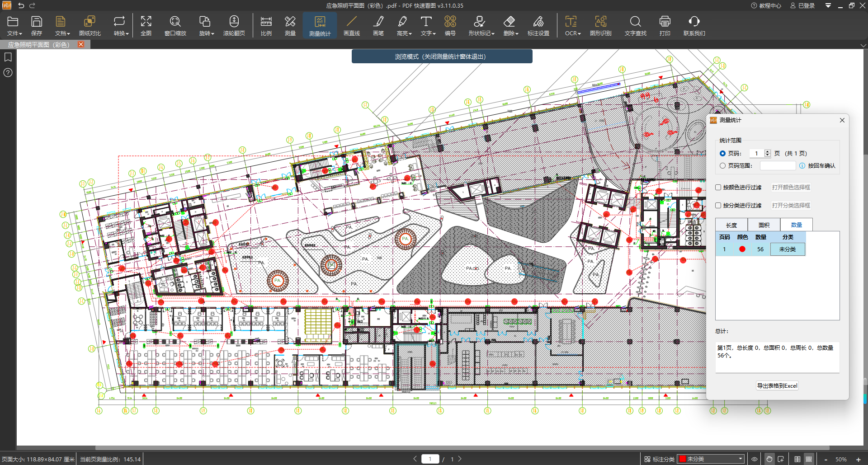Image resolution: width=868 pixels, height=465 pixels.
Task: Click 导出表格到Excel button
Action: tap(777, 386)
